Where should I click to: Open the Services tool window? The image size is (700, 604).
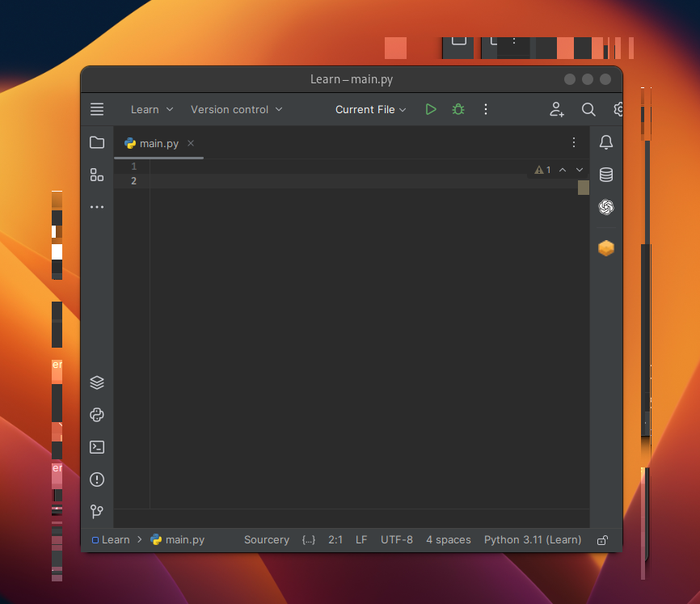[x=97, y=382]
